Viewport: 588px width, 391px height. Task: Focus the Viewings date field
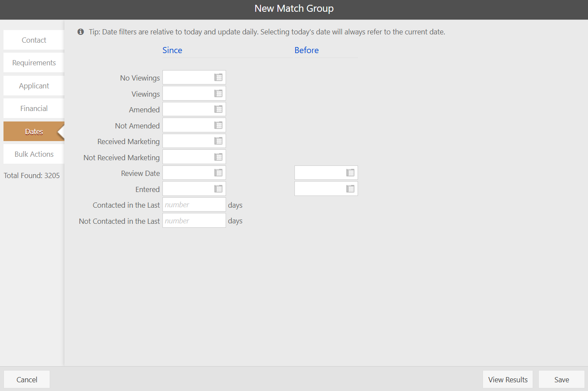[194, 94]
